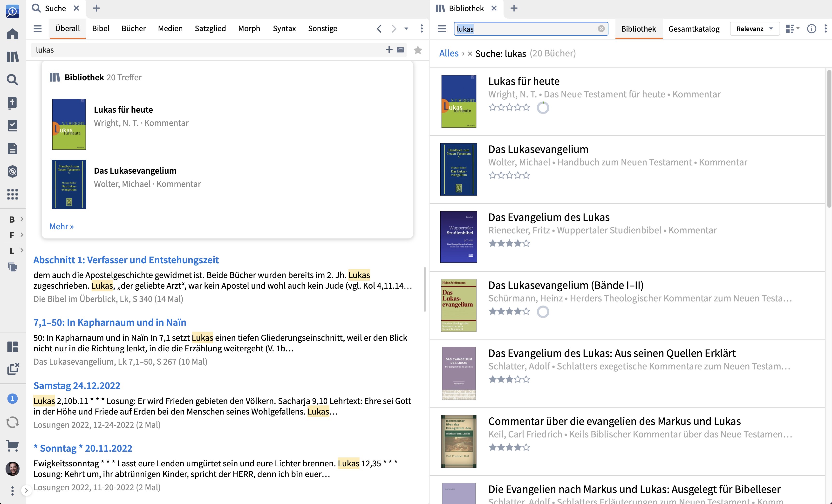Open the Library icon in the left sidebar
The width and height of the screenshot is (832, 504).
13,57
